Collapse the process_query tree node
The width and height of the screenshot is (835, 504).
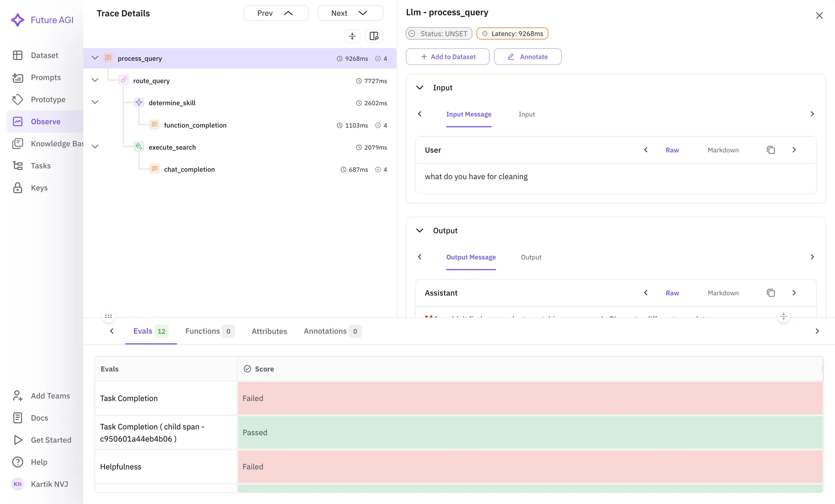(95, 58)
